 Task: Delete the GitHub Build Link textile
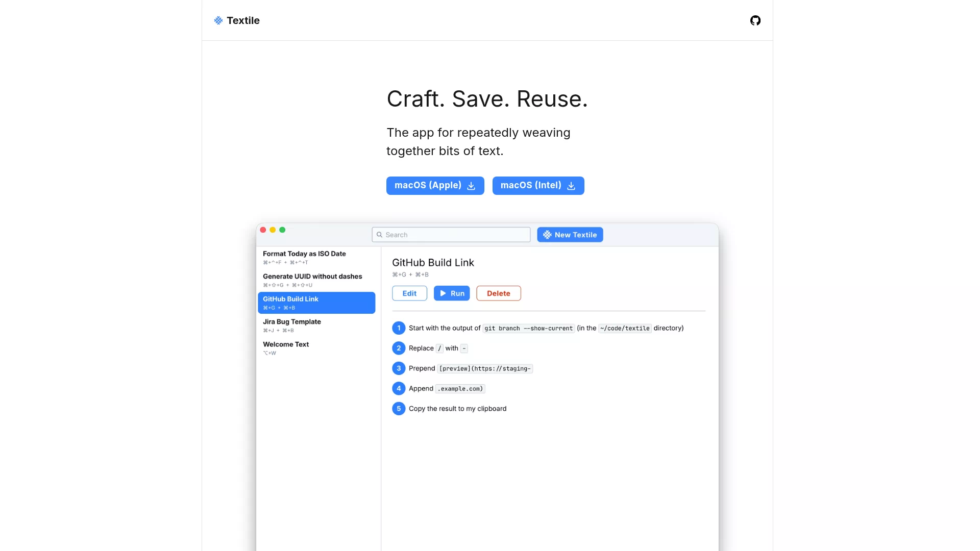(499, 293)
